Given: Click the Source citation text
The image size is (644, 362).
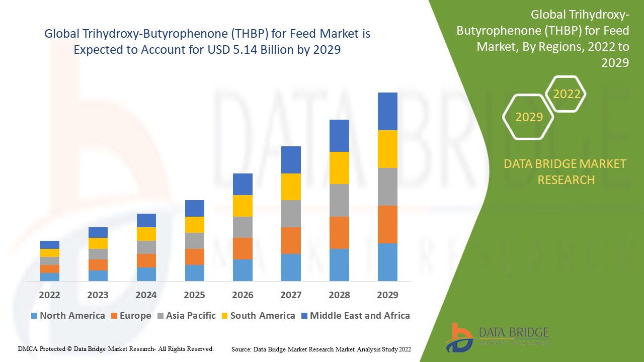Looking at the screenshot, I should coord(320,348).
